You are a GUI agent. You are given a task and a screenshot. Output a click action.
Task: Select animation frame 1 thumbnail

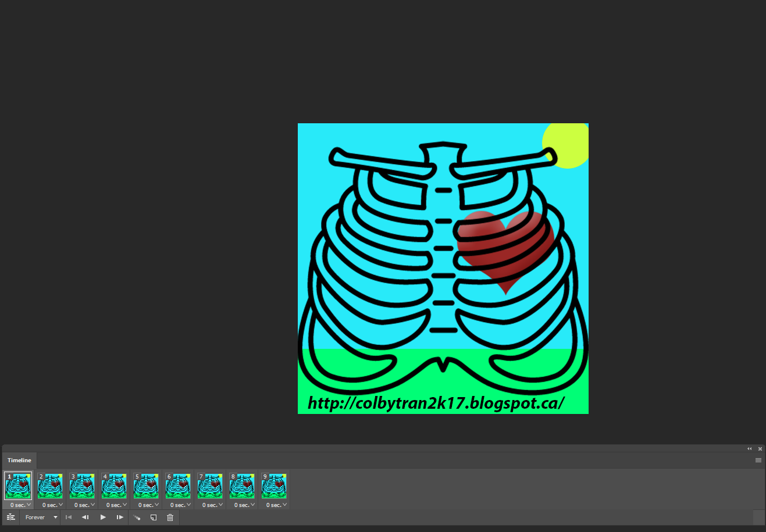pos(18,485)
